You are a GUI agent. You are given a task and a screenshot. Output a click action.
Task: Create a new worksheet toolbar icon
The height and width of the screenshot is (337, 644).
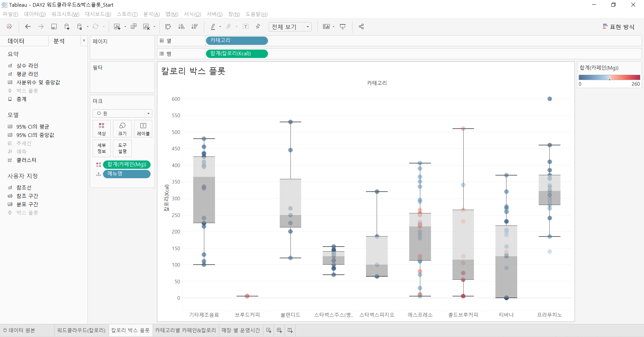(x=117, y=26)
